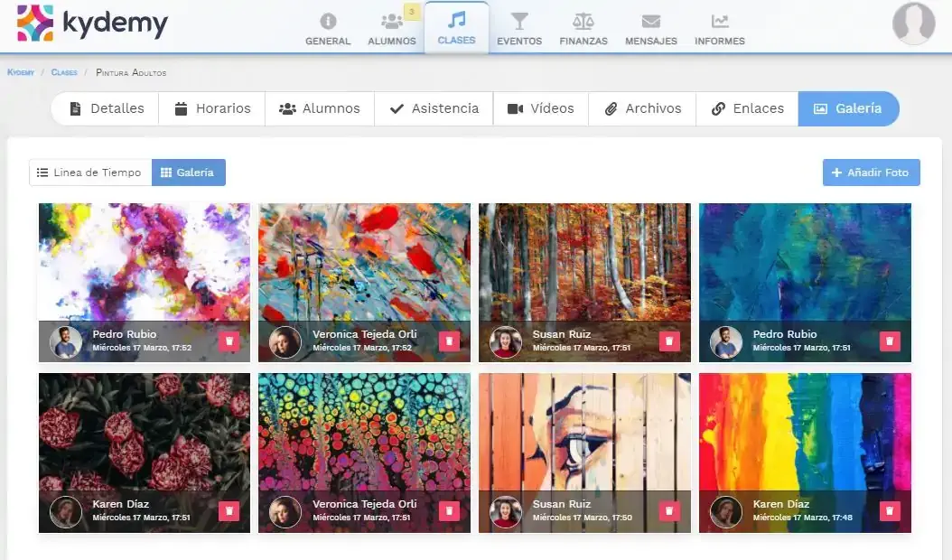Open the General info section
Image resolution: width=952 pixels, height=560 pixels.
[x=328, y=28]
